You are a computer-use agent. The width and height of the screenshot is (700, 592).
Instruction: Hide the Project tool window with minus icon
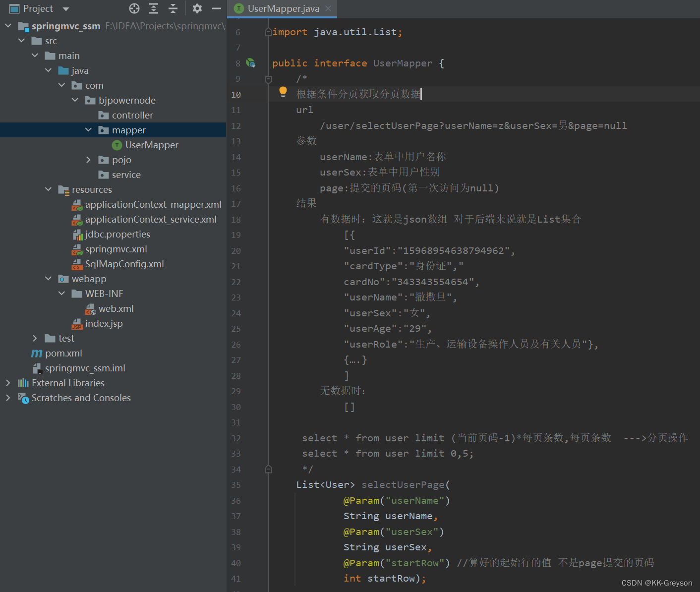217,8
